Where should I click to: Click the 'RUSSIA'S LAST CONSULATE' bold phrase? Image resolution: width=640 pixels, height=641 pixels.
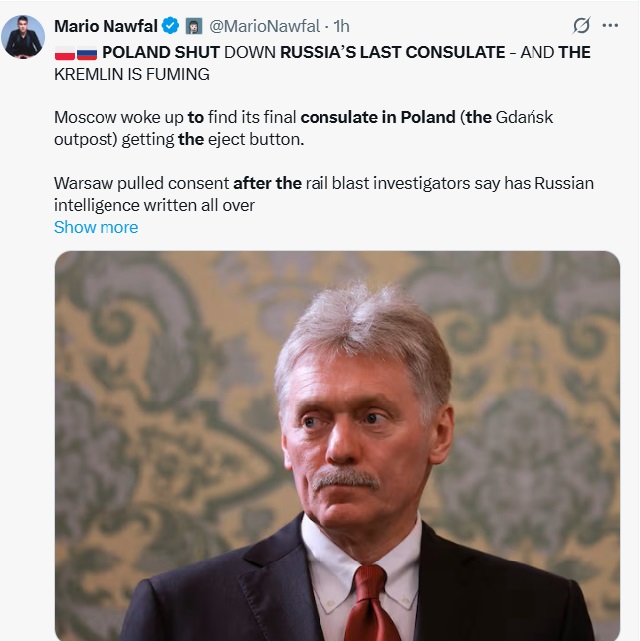(x=392, y=52)
